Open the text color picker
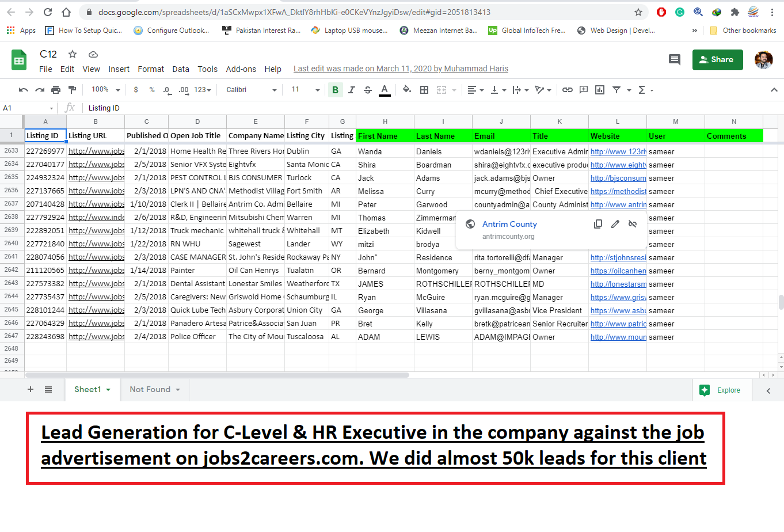Screen dimensions: 784x532 [x=385, y=90]
